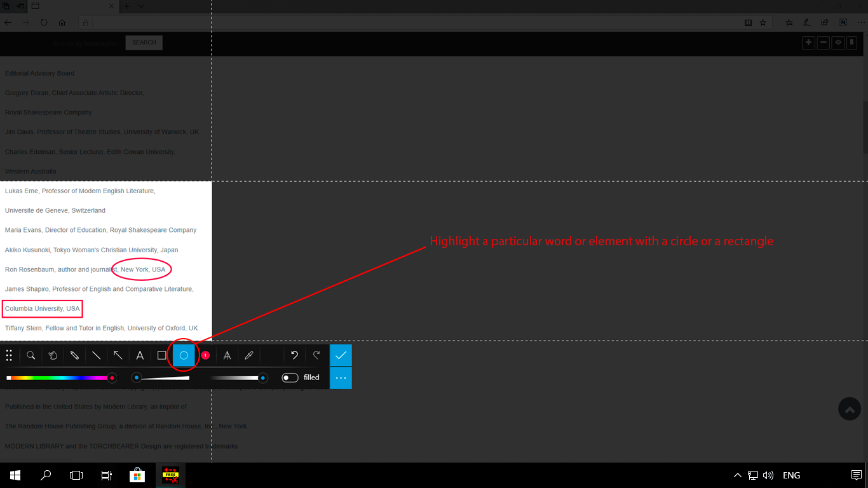Enable the numbered step counter tool
Screen dimensions: 868x488
205,355
